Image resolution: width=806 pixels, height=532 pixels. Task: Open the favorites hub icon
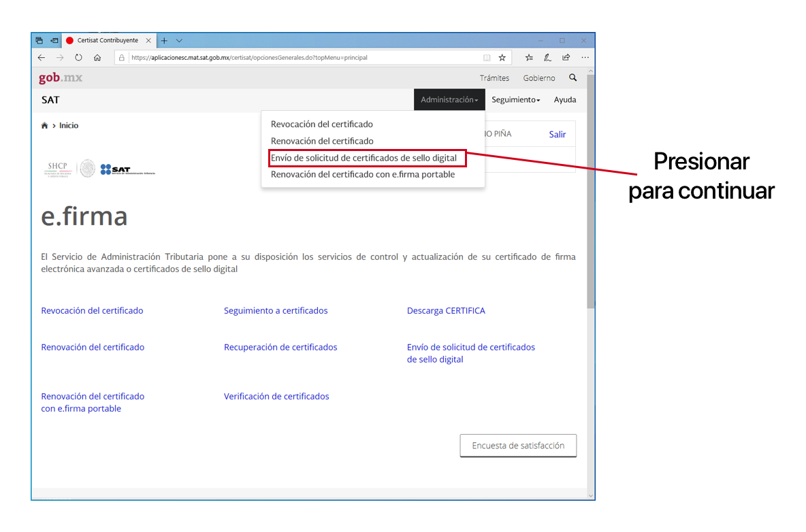click(529, 58)
